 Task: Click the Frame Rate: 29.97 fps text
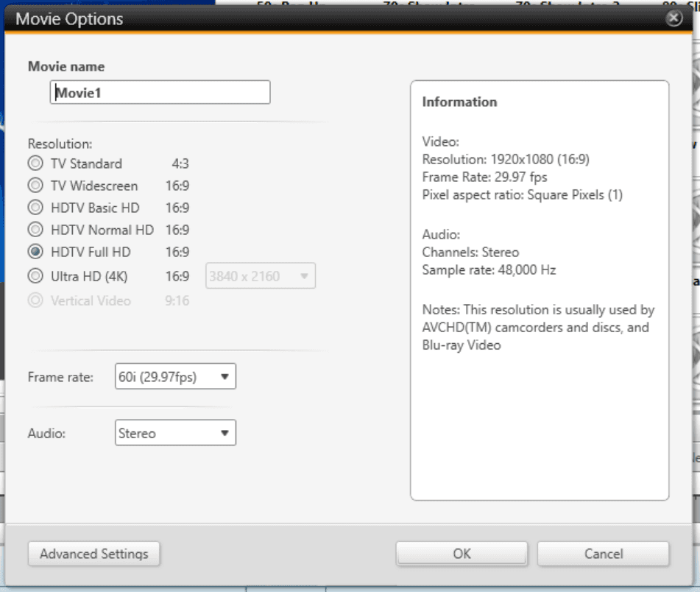[485, 177]
